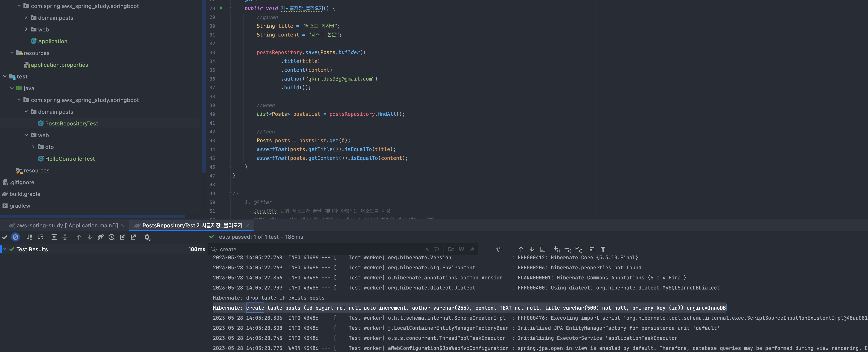Collapse the test folder
Screen dimensions: 868x352
pyautogui.click(x=5, y=77)
